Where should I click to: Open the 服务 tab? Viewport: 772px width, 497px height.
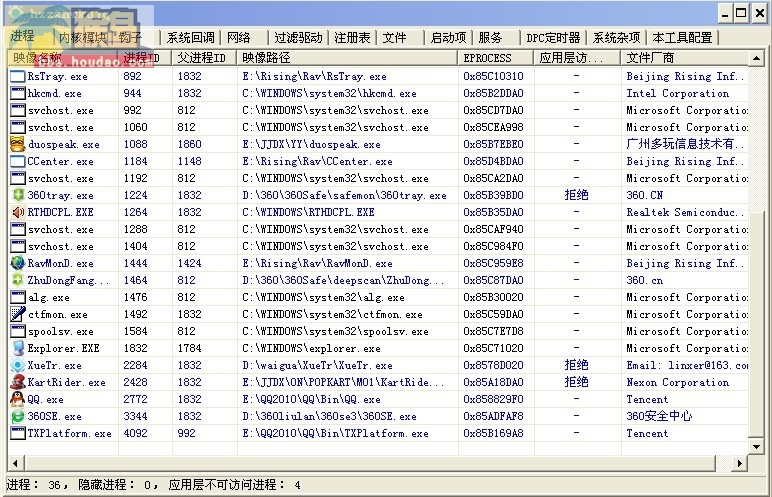pyautogui.click(x=490, y=38)
